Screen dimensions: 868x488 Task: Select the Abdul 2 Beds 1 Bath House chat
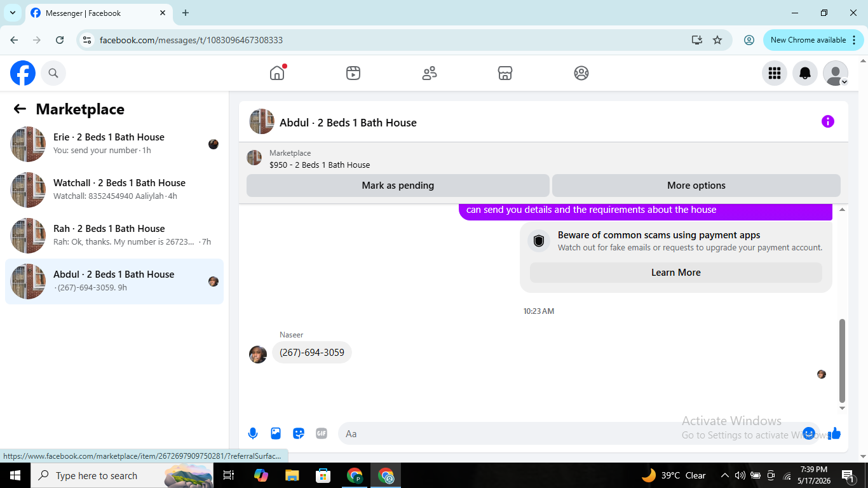click(x=114, y=281)
